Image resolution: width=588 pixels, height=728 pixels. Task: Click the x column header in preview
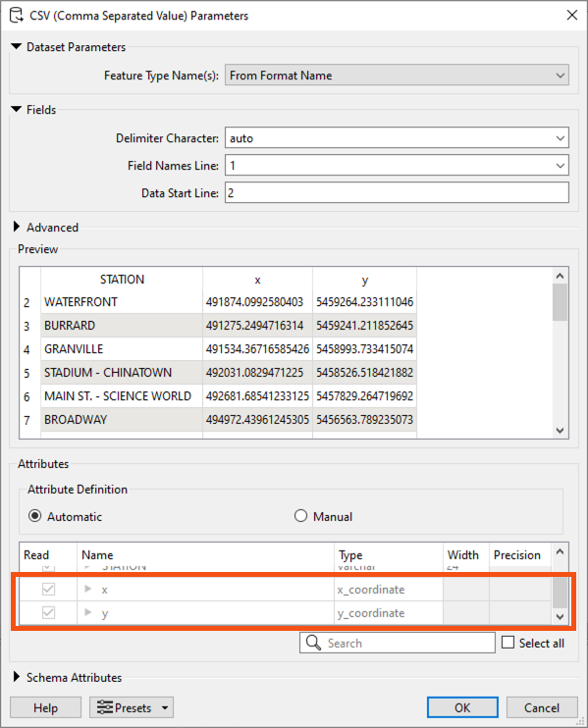(x=257, y=279)
